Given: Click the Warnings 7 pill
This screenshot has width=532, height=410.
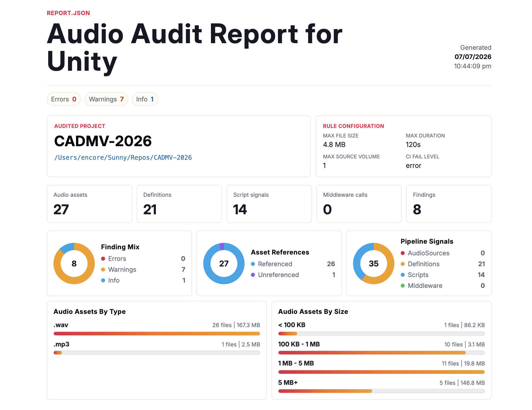Looking at the screenshot, I should (106, 99).
